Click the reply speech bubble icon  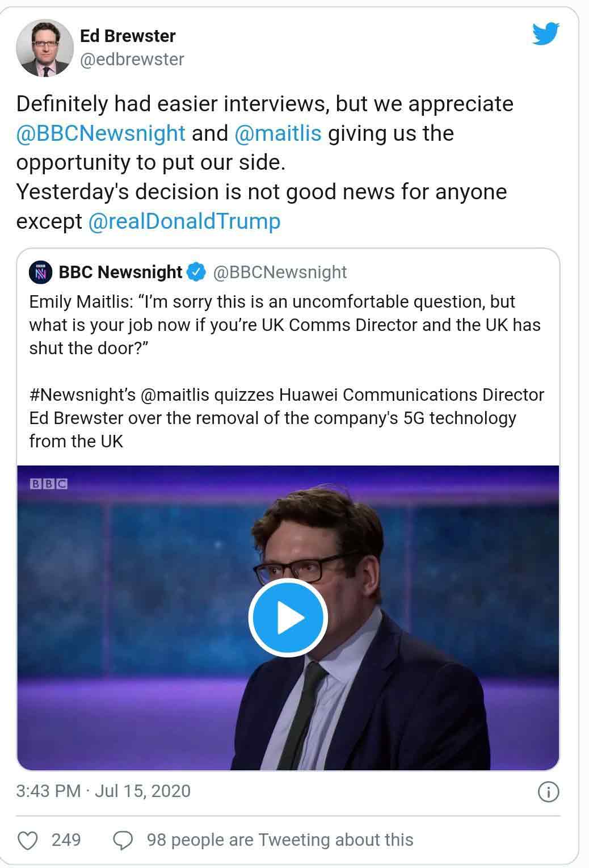coord(123,840)
